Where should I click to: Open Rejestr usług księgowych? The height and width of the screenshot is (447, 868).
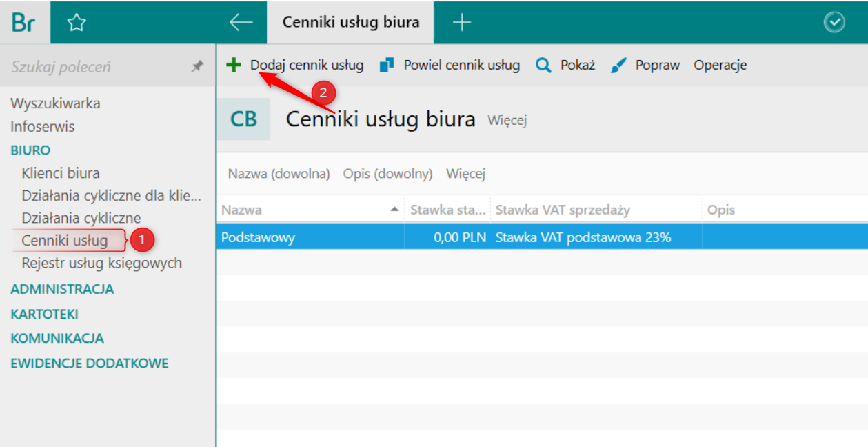pos(102,263)
